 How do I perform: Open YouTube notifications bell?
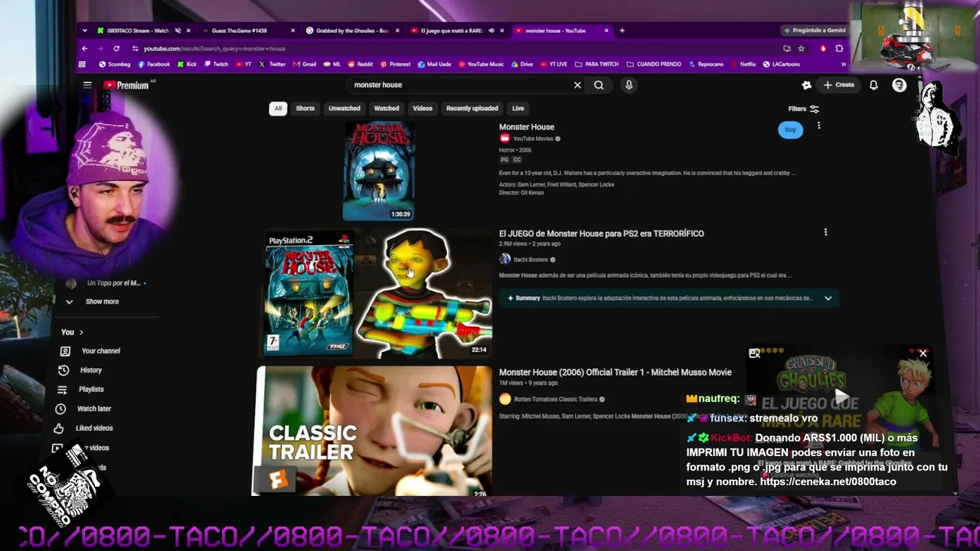click(x=874, y=85)
